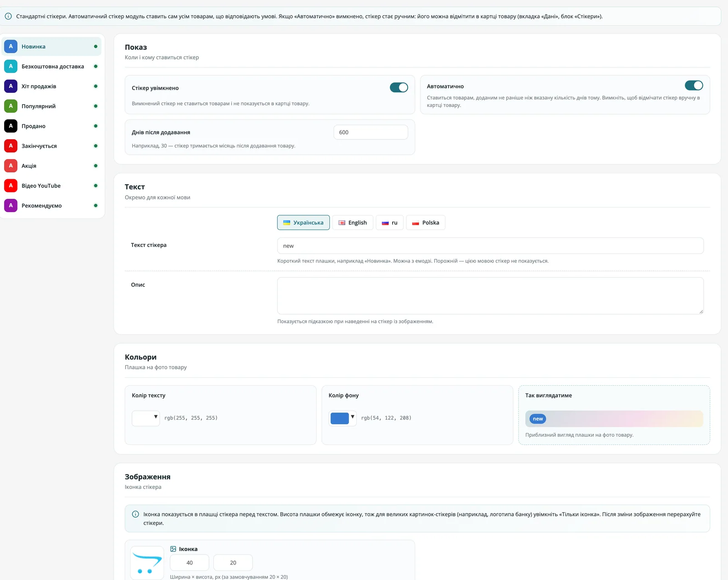Click the info icon in Зображення notice

point(135,514)
